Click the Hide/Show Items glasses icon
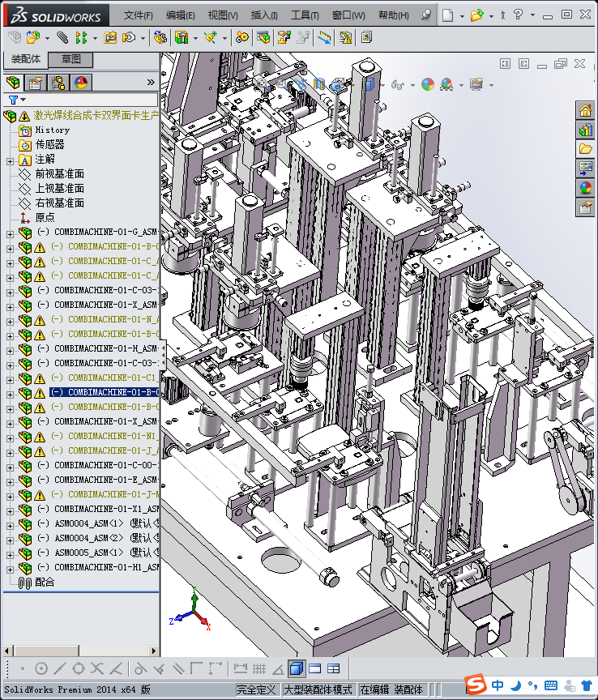 point(397,84)
